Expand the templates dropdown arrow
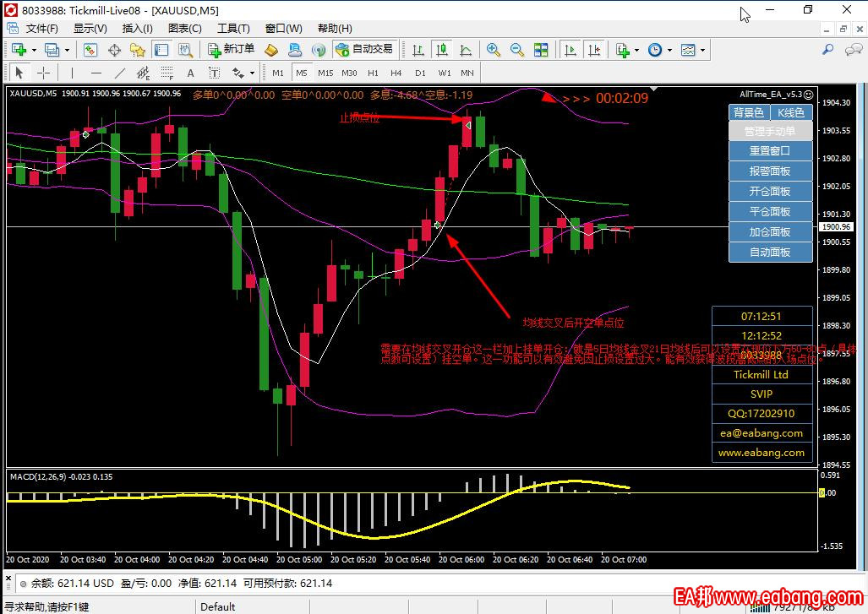 (x=702, y=50)
